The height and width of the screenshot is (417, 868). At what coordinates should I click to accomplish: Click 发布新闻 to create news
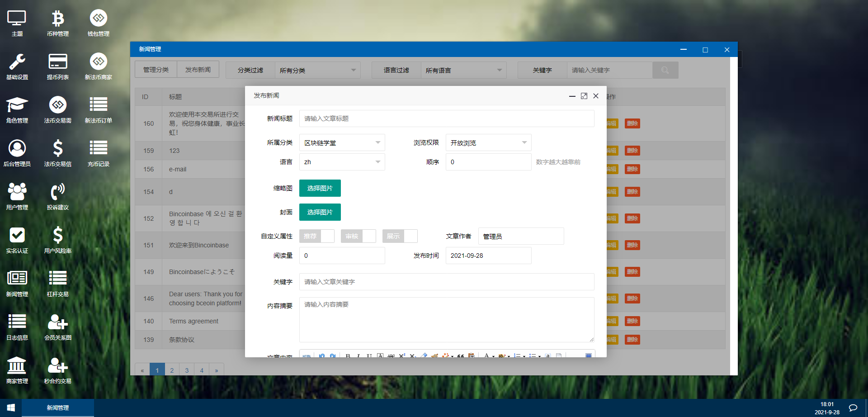198,69
